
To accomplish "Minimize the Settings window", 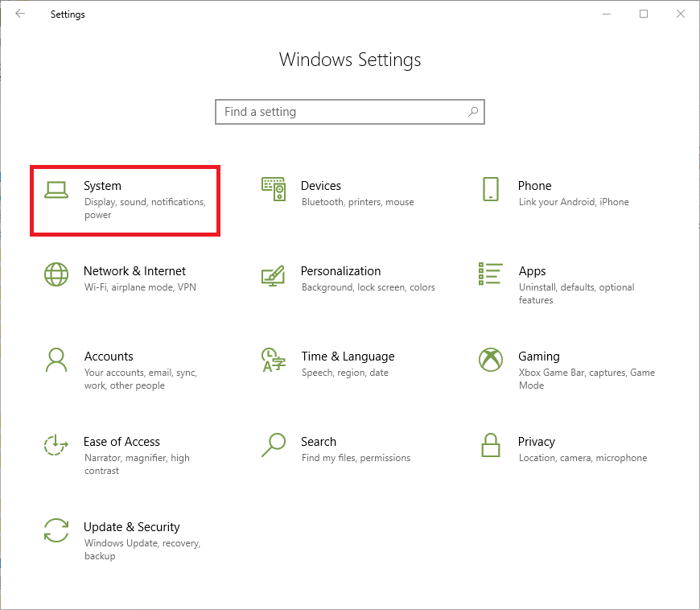I will tap(606, 14).
